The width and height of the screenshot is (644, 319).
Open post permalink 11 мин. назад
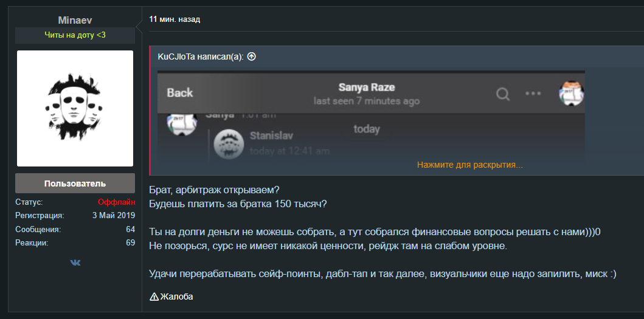coord(175,19)
